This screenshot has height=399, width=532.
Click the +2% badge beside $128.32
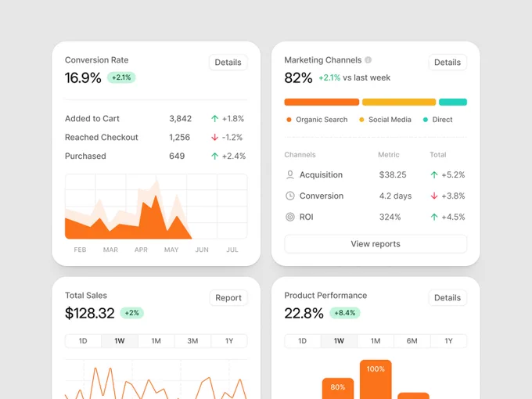(x=132, y=313)
